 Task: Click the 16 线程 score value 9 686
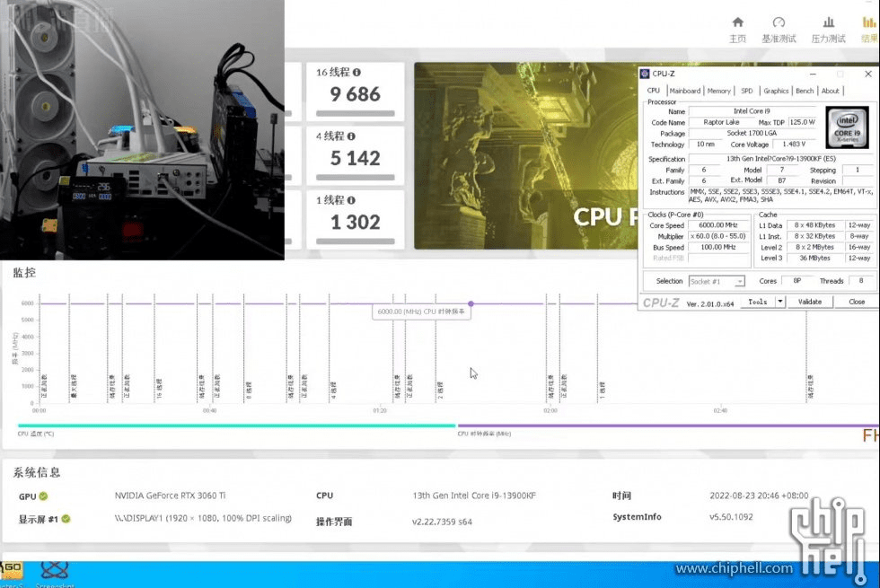pos(356,94)
